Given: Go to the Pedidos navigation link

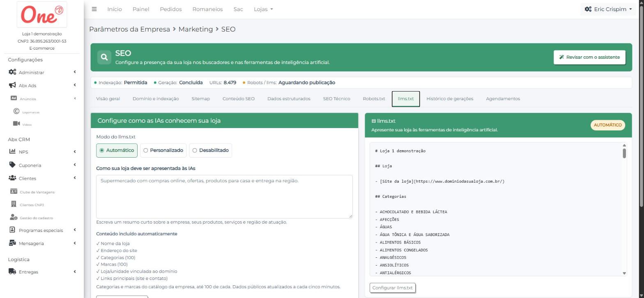Looking at the screenshot, I should [x=171, y=9].
